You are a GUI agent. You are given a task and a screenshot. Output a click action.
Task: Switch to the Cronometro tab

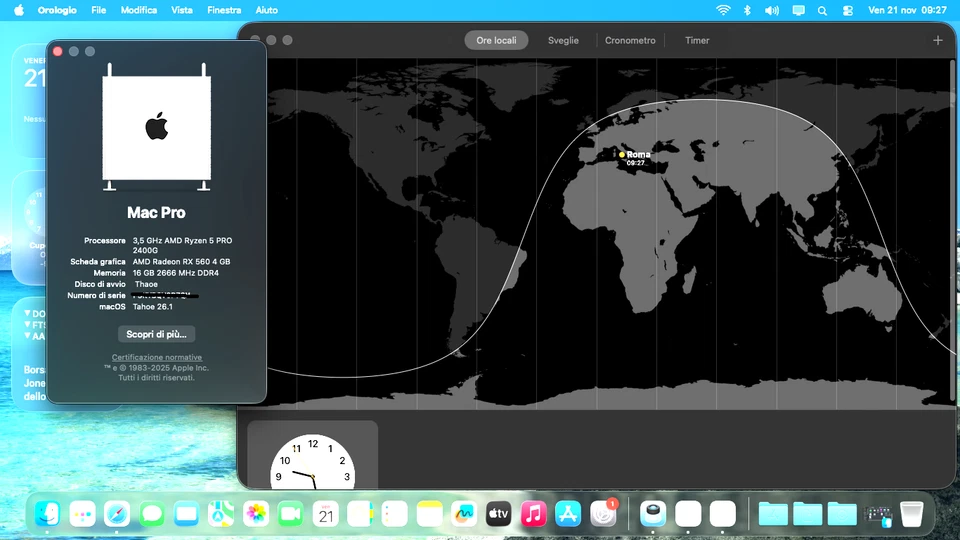tap(630, 40)
